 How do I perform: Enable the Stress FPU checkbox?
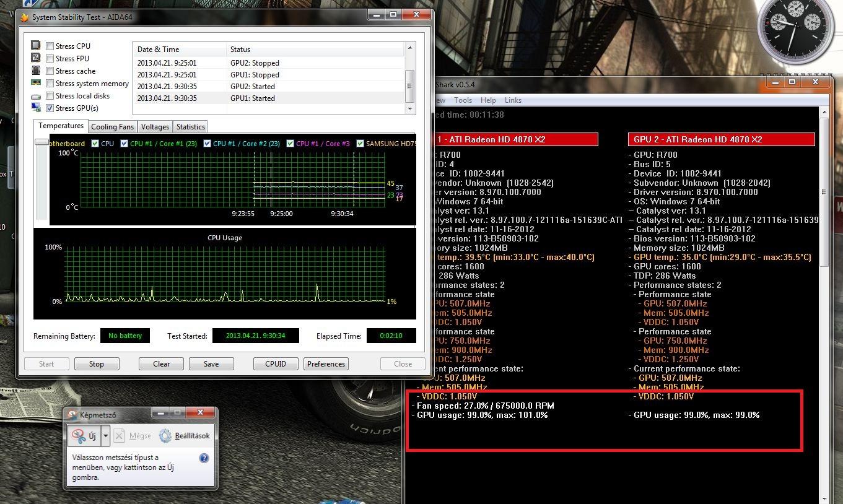click(50, 58)
